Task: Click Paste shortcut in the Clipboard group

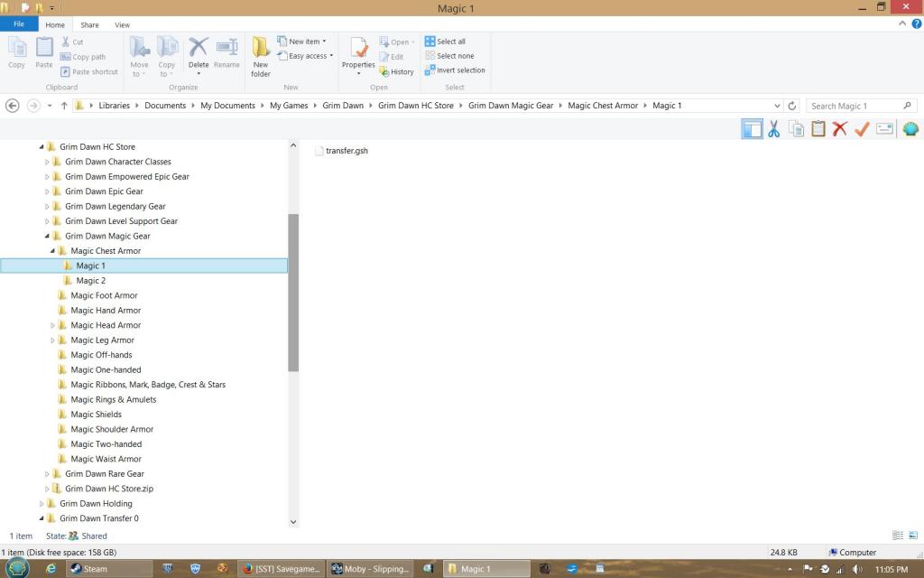Action: 89,71
